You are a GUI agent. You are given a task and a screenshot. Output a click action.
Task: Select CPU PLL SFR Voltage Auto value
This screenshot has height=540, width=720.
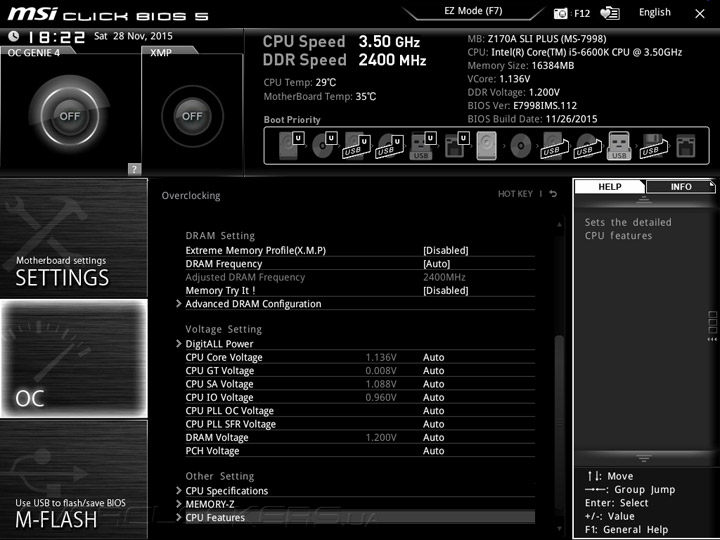coord(433,424)
